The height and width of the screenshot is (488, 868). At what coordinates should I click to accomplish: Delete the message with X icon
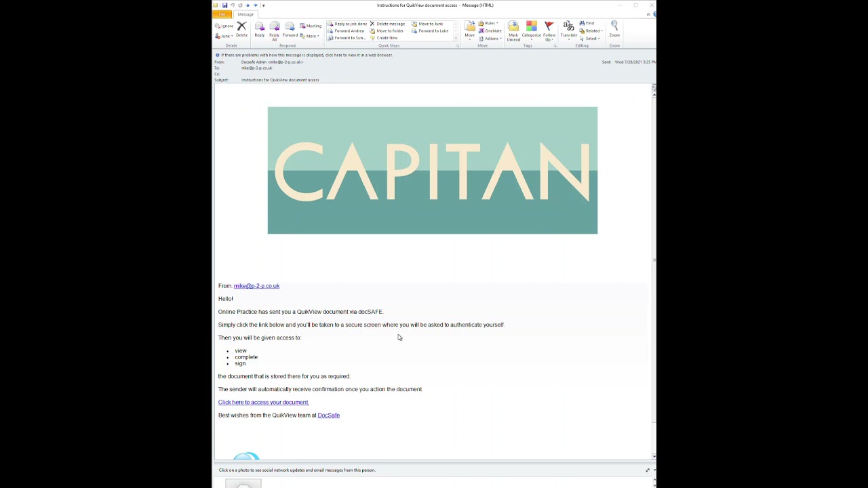[241, 29]
